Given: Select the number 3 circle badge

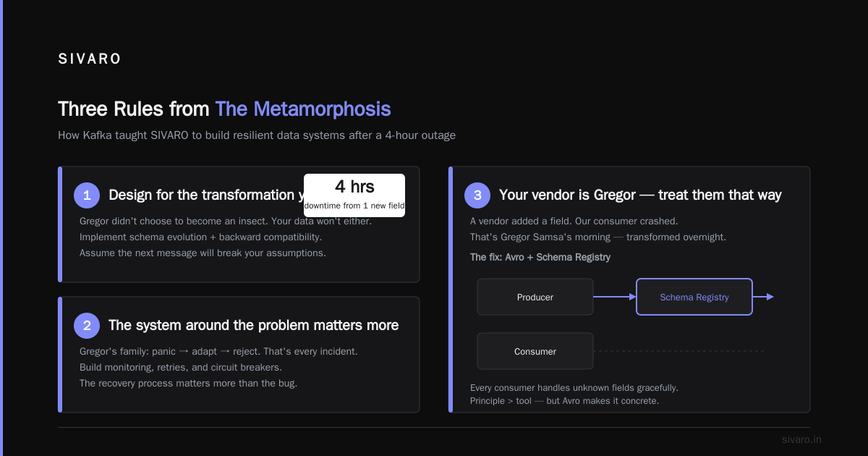Looking at the screenshot, I should pyautogui.click(x=477, y=195).
